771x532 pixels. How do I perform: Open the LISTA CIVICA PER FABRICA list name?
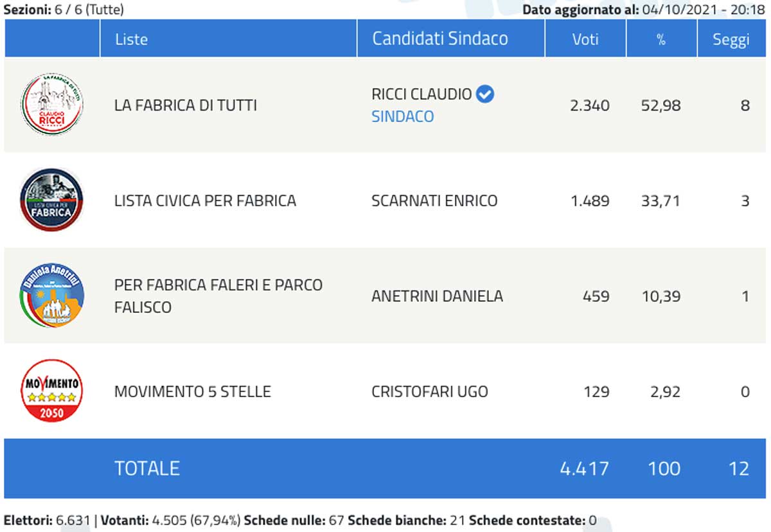pyautogui.click(x=205, y=200)
